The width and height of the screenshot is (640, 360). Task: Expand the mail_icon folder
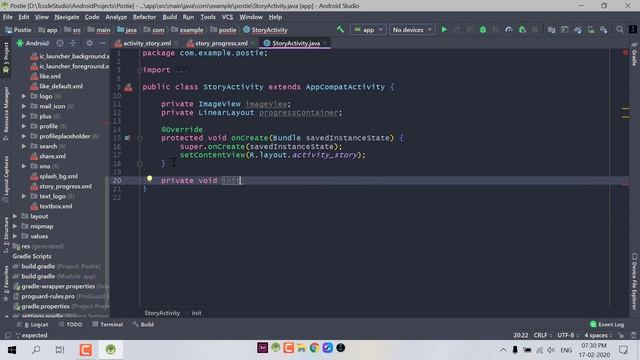click(x=24, y=106)
